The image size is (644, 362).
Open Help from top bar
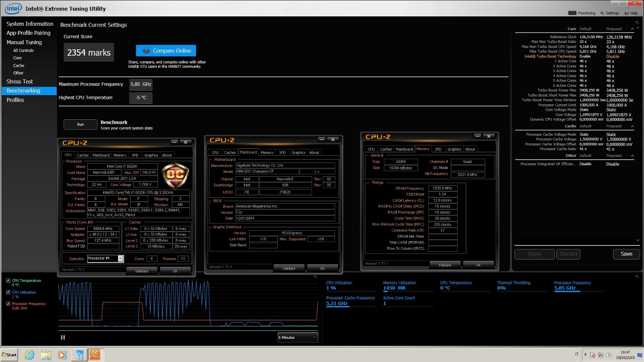(x=631, y=13)
